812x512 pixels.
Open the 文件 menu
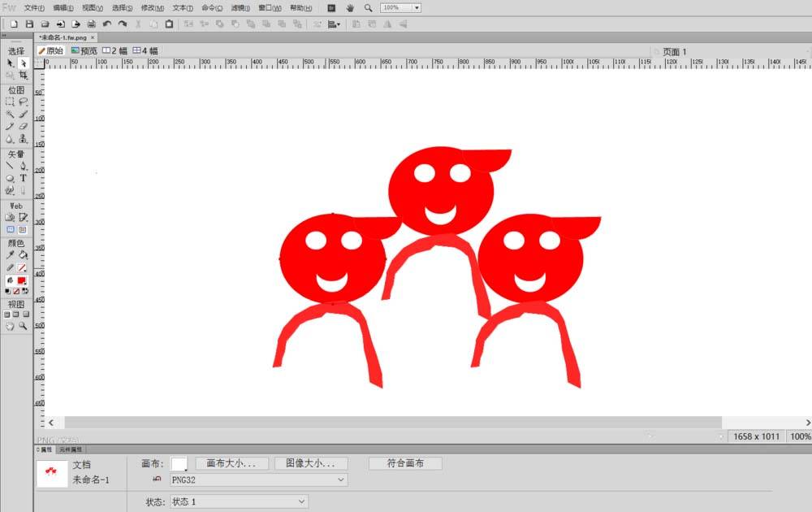point(35,7)
